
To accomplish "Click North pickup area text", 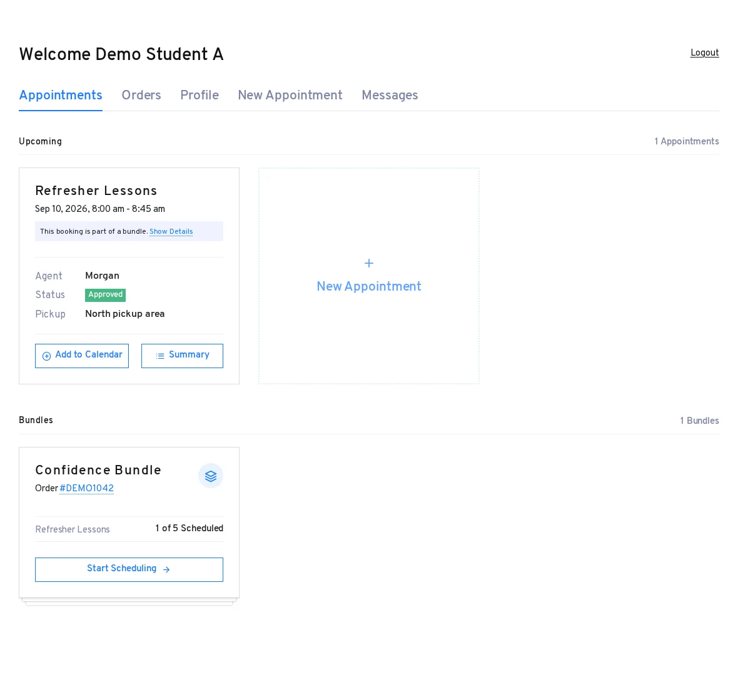I will coord(124,314).
